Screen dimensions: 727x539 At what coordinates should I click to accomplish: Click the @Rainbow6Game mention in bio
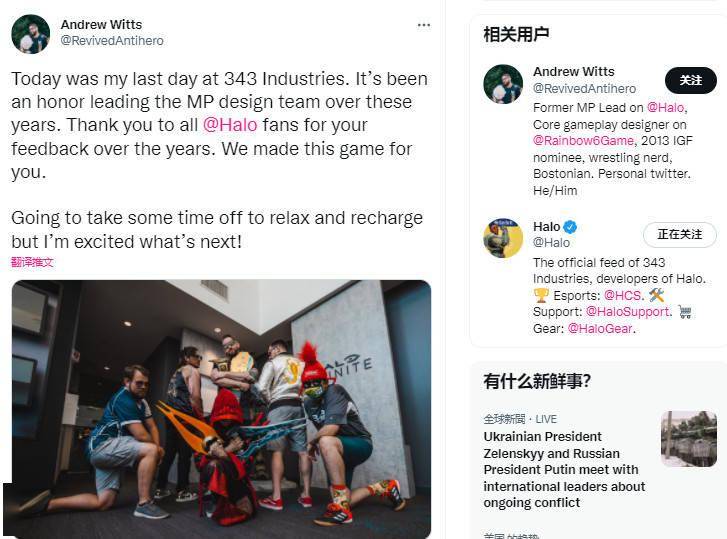(x=583, y=140)
